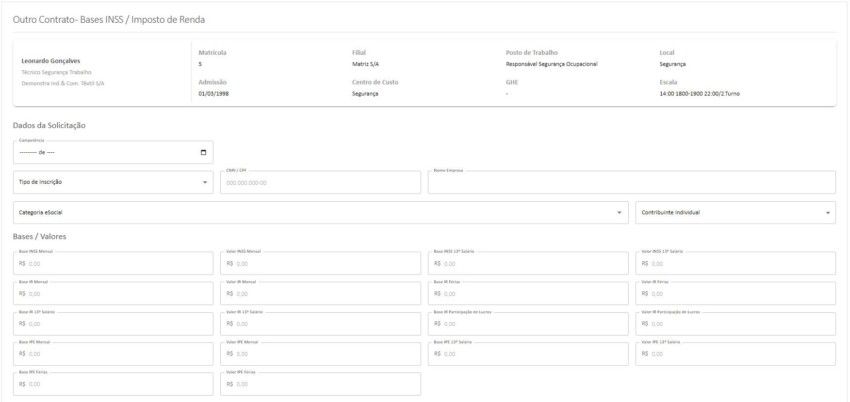Focus the Base IR Férias field

pos(527,294)
